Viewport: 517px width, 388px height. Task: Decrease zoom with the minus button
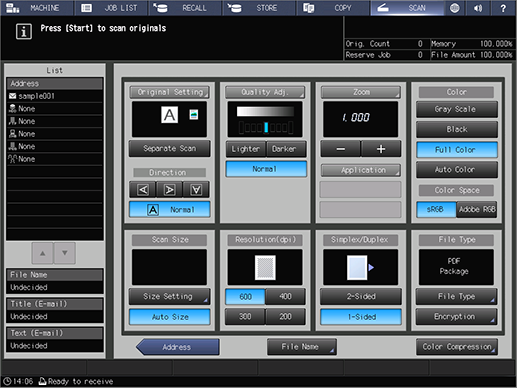340,149
